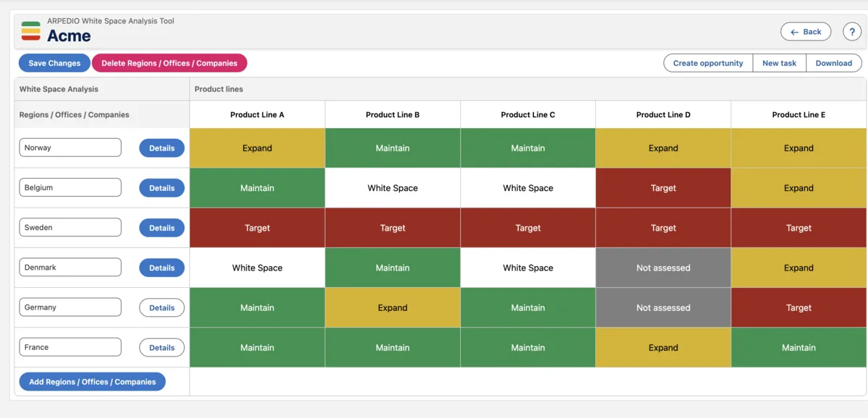Click Belgium's White Space cell under Product Line B

392,187
